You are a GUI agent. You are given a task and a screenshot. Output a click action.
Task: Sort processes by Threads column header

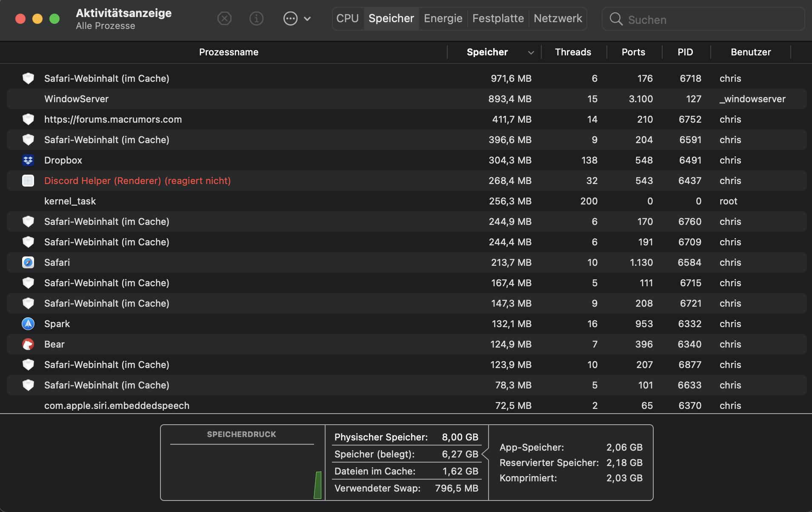point(573,52)
